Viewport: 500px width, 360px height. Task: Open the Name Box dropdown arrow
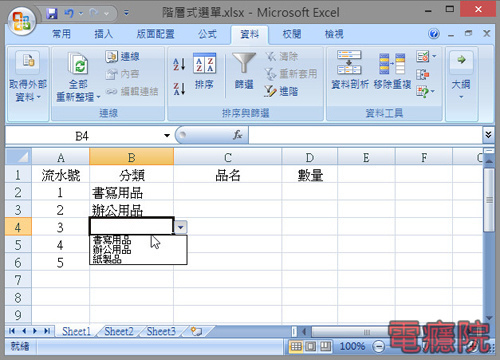(x=167, y=136)
